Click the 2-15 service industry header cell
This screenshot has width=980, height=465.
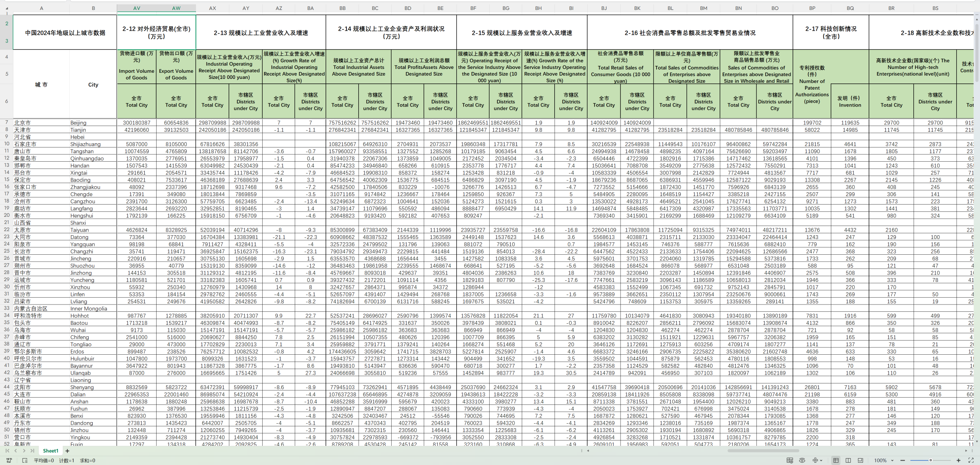click(522, 33)
